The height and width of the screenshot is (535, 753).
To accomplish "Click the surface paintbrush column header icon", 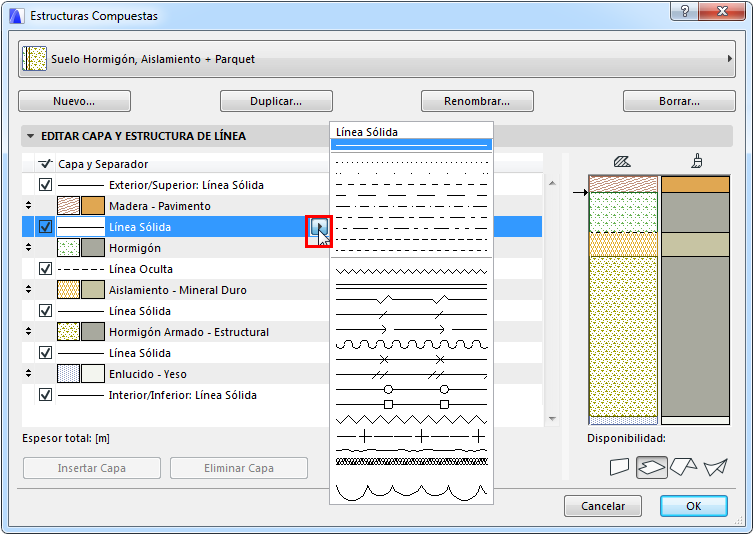I will click(x=696, y=161).
